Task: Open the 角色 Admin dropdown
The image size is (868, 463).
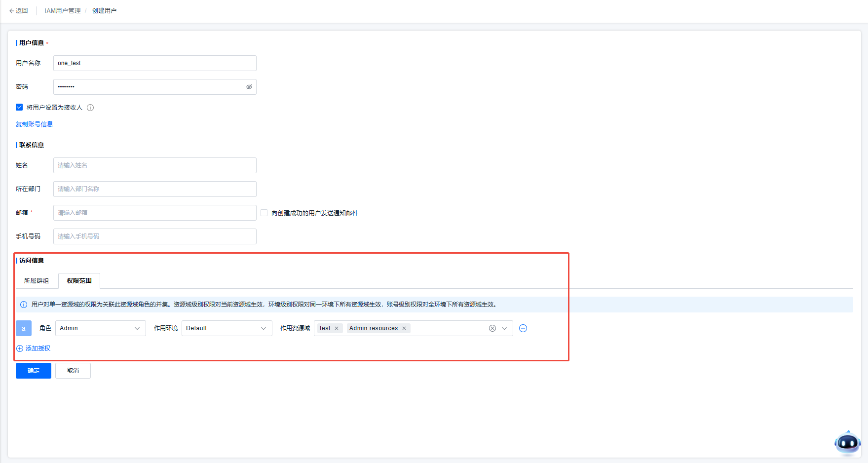Action: [100, 328]
